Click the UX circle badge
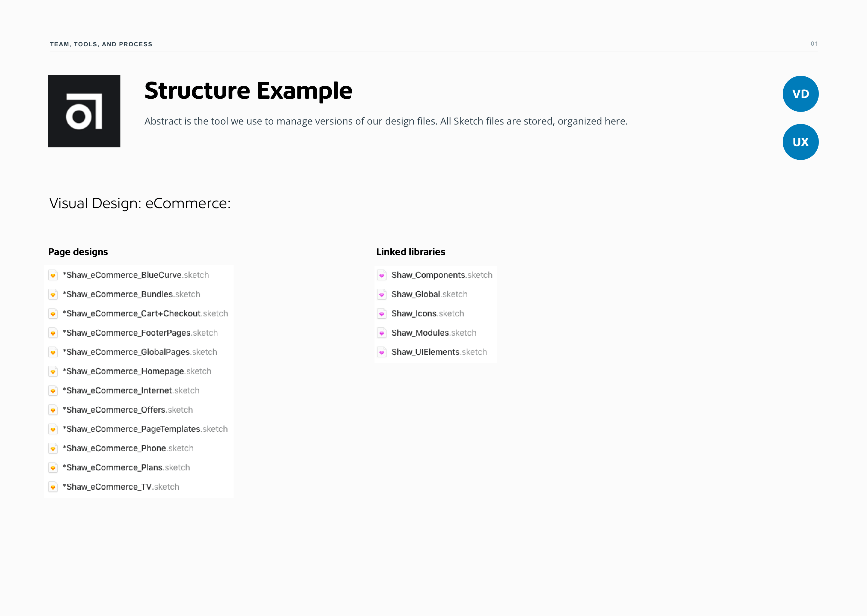The image size is (867, 616). (800, 142)
